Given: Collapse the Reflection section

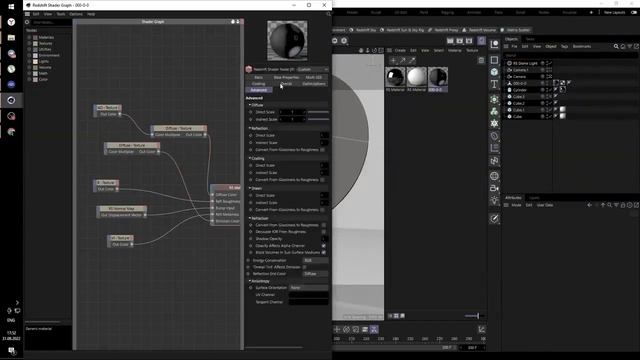Looking at the screenshot, I should 250,128.
